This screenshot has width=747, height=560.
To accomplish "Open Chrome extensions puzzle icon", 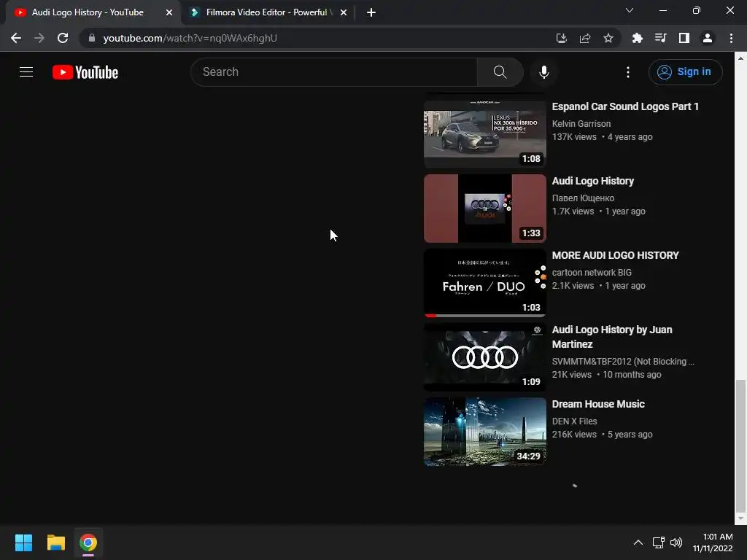I will [x=638, y=38].
